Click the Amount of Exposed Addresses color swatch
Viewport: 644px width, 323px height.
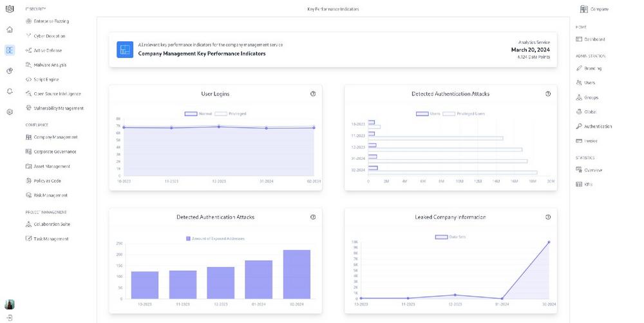[x=188, y=239]
